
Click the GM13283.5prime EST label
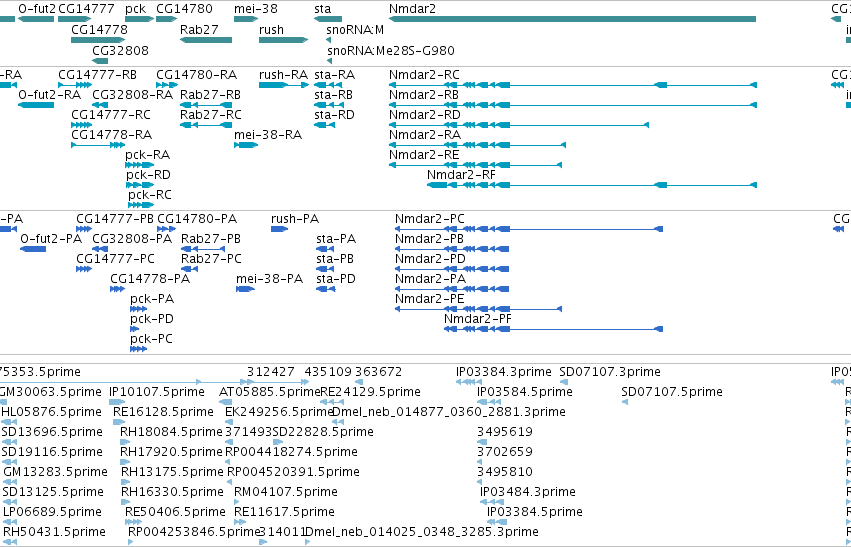point(55,472)
